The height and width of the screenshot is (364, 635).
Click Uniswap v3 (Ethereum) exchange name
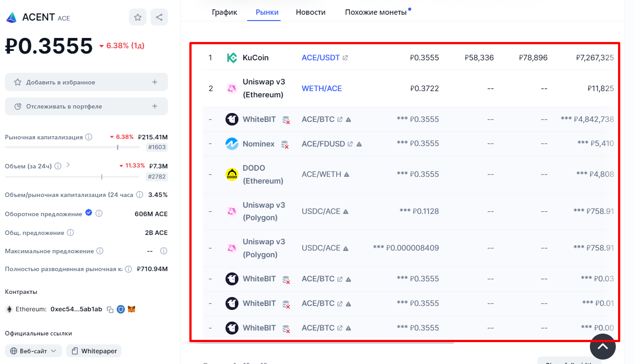coord(264,88)
